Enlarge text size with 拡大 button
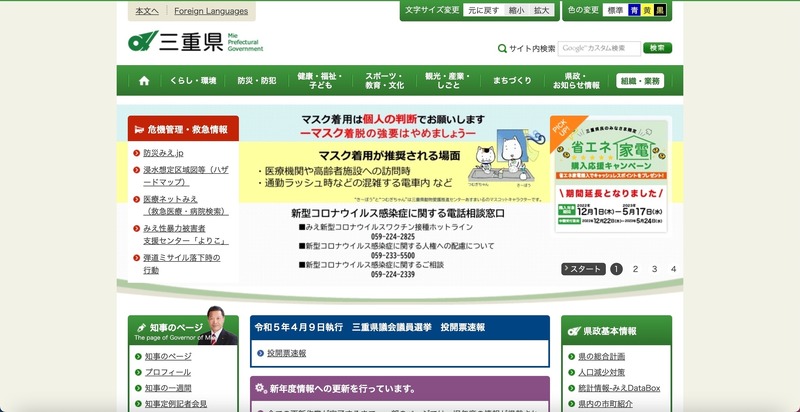 542,10
